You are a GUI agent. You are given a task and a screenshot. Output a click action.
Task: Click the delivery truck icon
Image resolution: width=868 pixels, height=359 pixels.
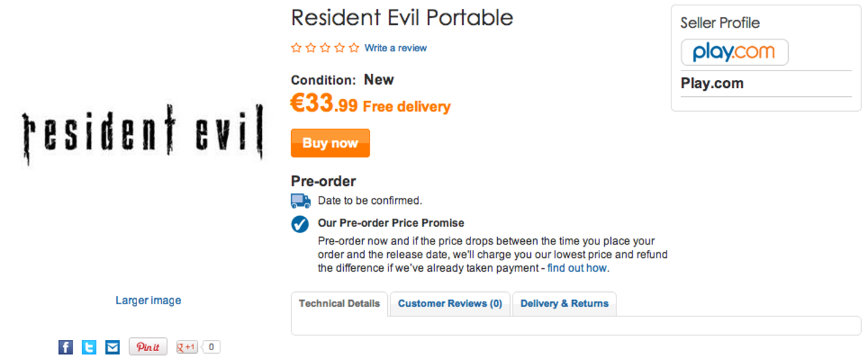[300, 201]
